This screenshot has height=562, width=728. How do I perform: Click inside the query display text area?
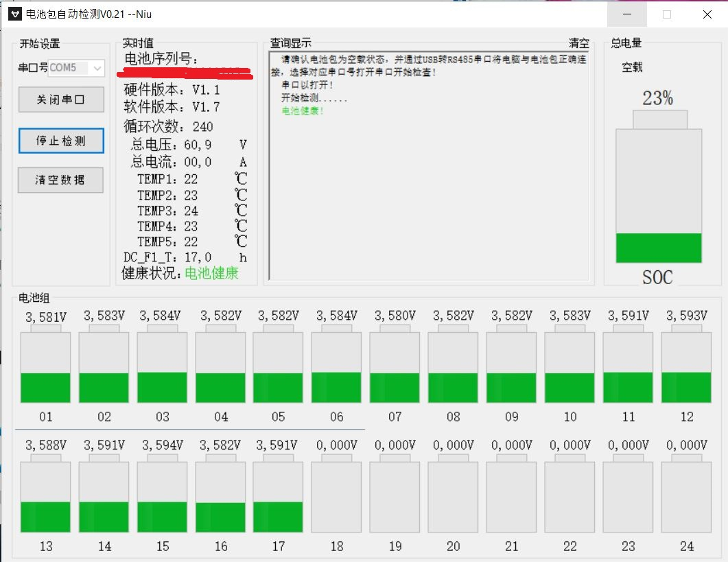(429, 192)
